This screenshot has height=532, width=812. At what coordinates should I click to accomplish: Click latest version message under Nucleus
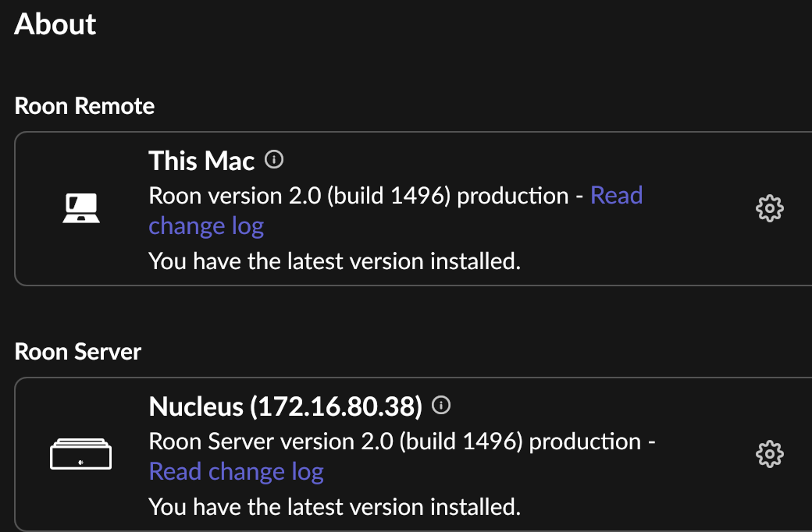334,506
